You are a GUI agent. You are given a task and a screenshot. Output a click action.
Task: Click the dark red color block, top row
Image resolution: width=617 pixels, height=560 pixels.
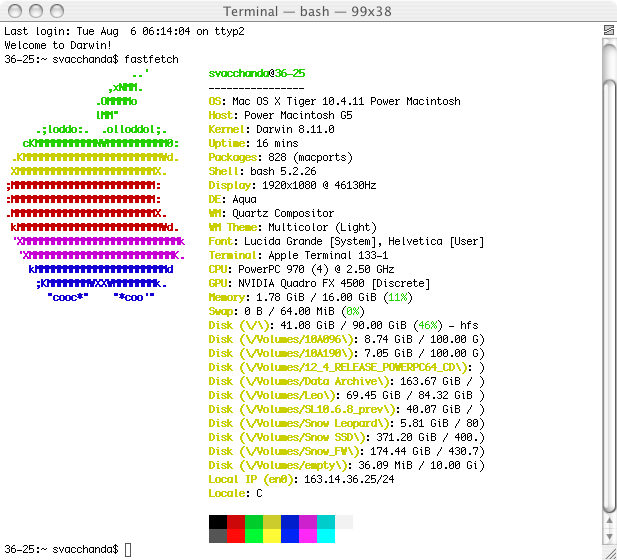[236, 522]
